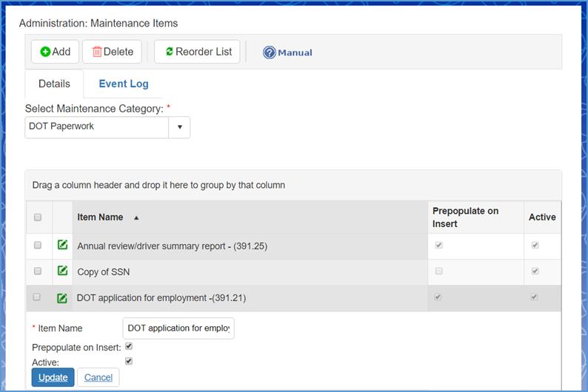Click the trash can Delete icon
Viewport: 588px width, 392px height.
pyautogui.click(x=96, y=52)
